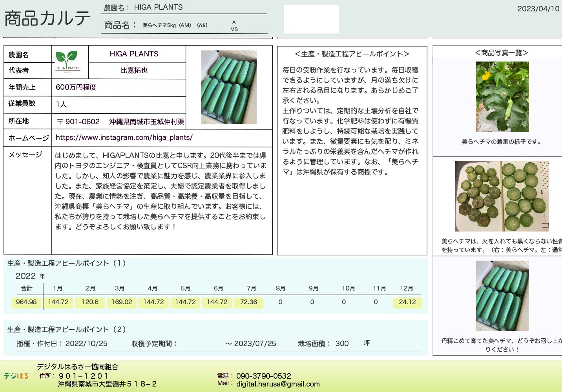Open the Instagram higa_plants homepage link

124,138
